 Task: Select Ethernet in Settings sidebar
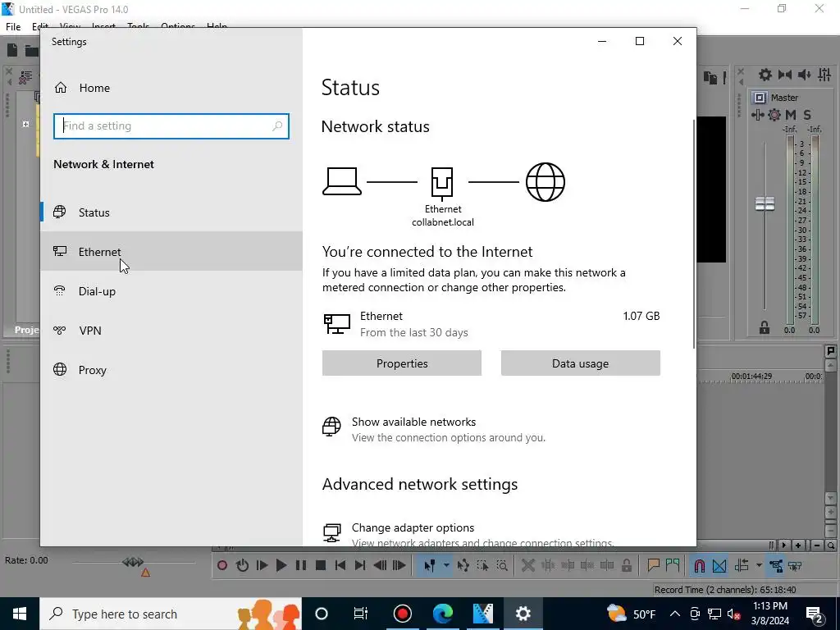(x=171, y=251)
